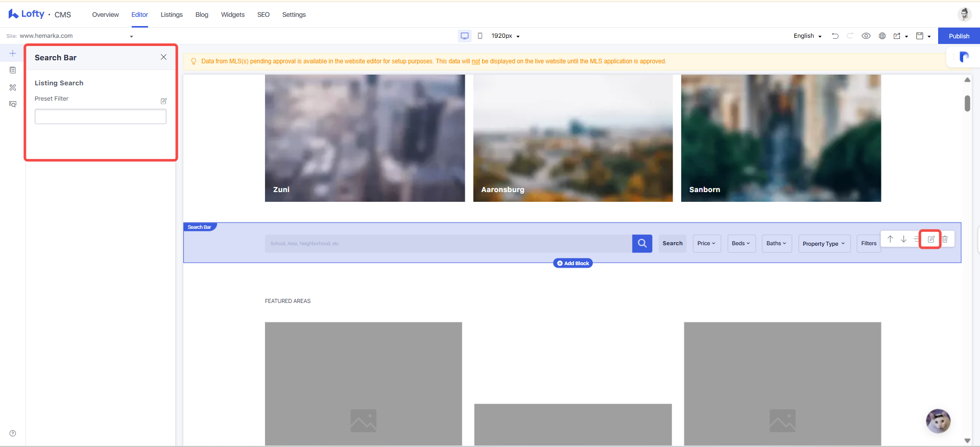This screenshot has width=980, height=447.
Task: Open the chat avatar bubble
Action: click(x=938, y=421)
